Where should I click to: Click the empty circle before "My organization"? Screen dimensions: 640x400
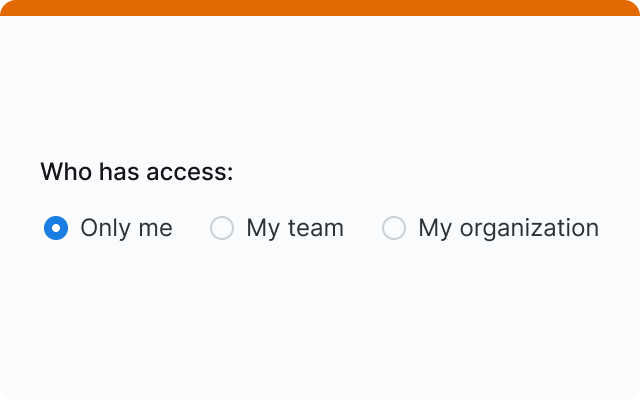[x=394, y=228]
